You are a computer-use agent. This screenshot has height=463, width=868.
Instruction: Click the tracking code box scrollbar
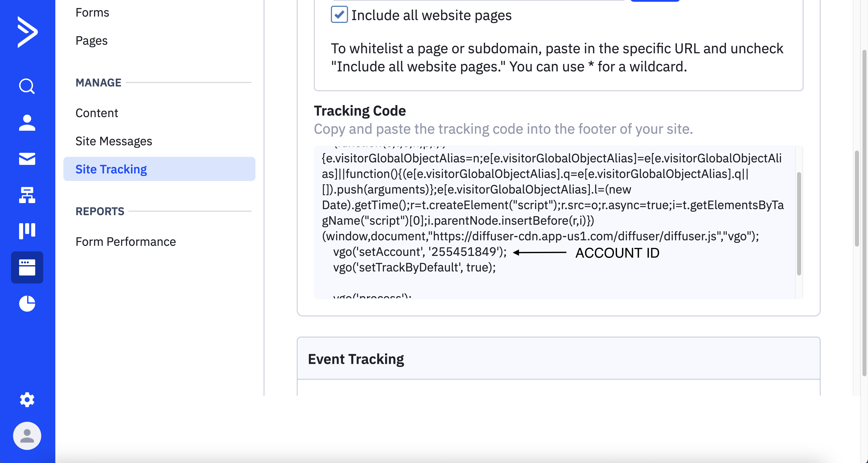pos(799,224)
